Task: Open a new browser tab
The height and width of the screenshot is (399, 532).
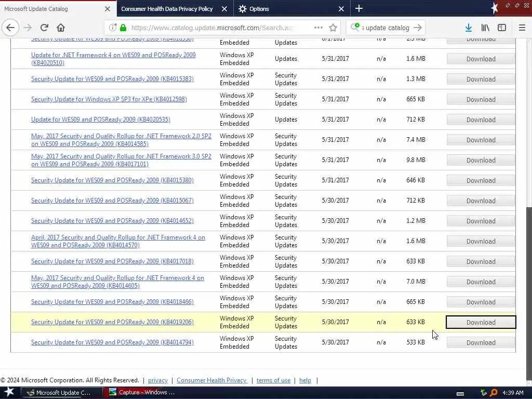Action: click(359, 8)
